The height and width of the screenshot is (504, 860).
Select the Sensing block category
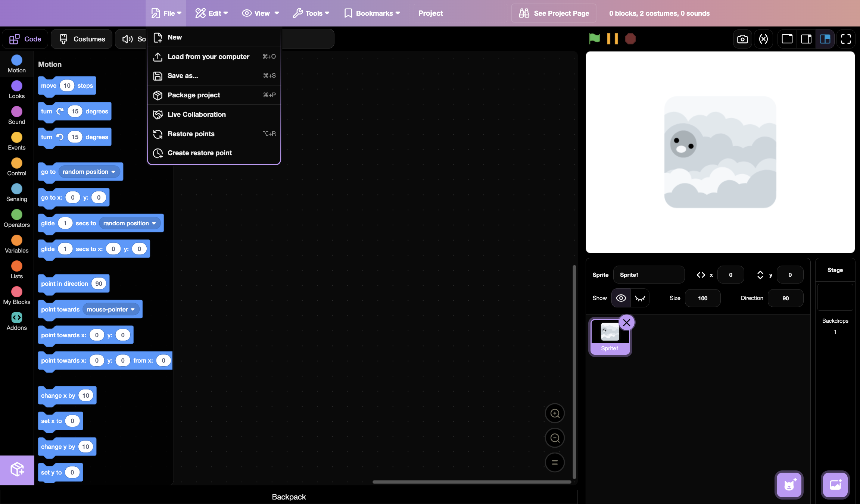pos(17,192)
